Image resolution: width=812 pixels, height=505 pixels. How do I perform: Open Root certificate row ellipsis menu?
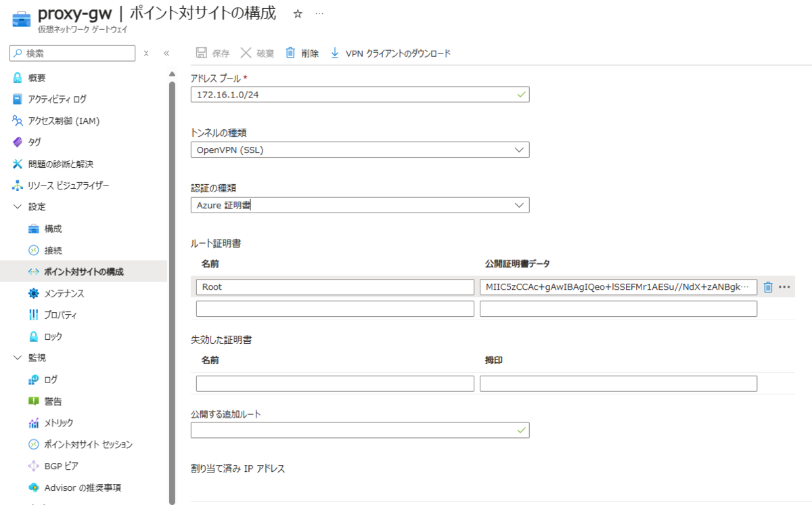point(784,287)
